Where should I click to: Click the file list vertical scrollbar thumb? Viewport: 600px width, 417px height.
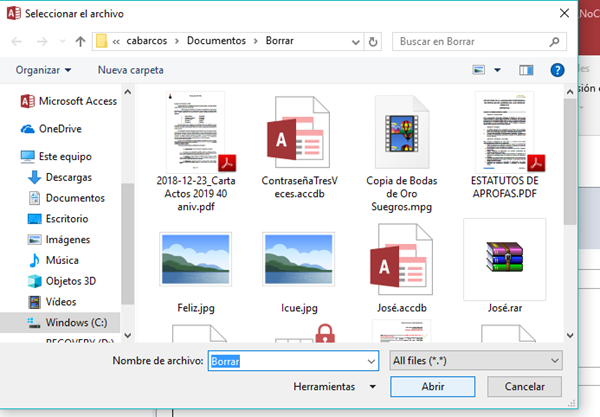(x=570, y=162)
